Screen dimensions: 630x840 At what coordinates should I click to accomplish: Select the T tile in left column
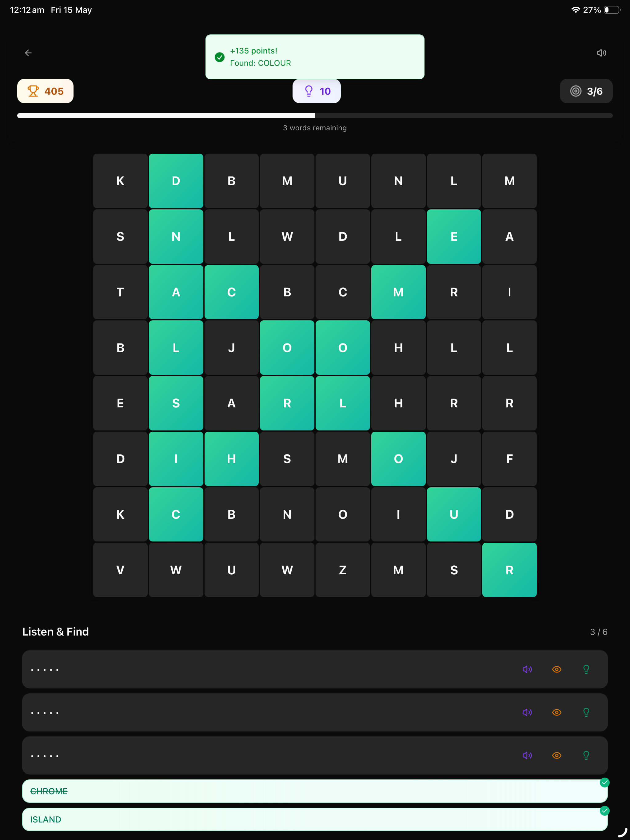click(x=120, y=292)
